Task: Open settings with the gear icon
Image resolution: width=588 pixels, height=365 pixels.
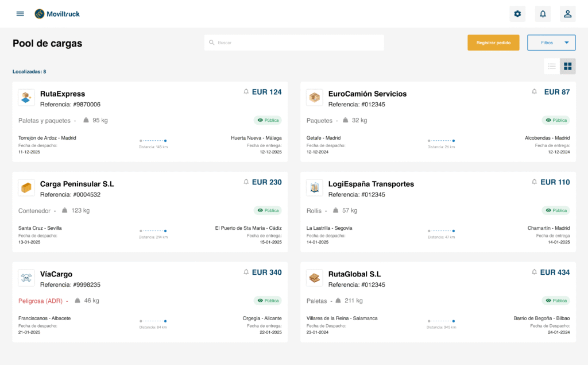Action: (x=517, y=14)
